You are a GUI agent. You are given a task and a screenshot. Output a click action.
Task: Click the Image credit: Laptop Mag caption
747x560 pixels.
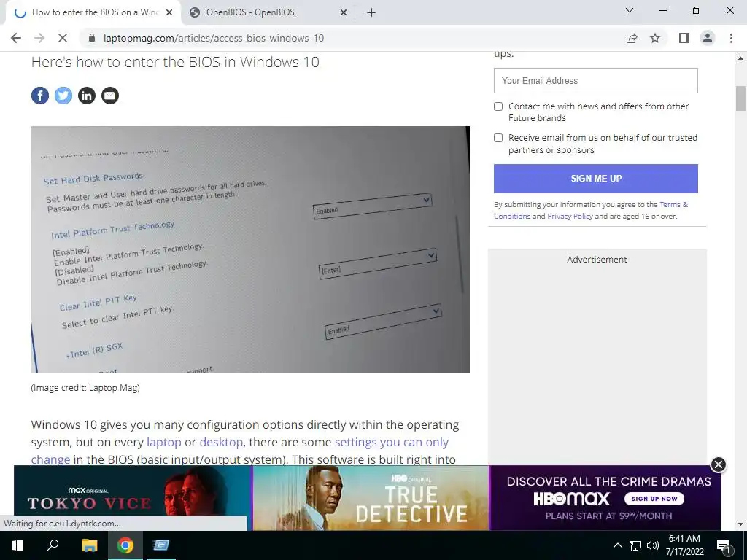tap(85, 388)
